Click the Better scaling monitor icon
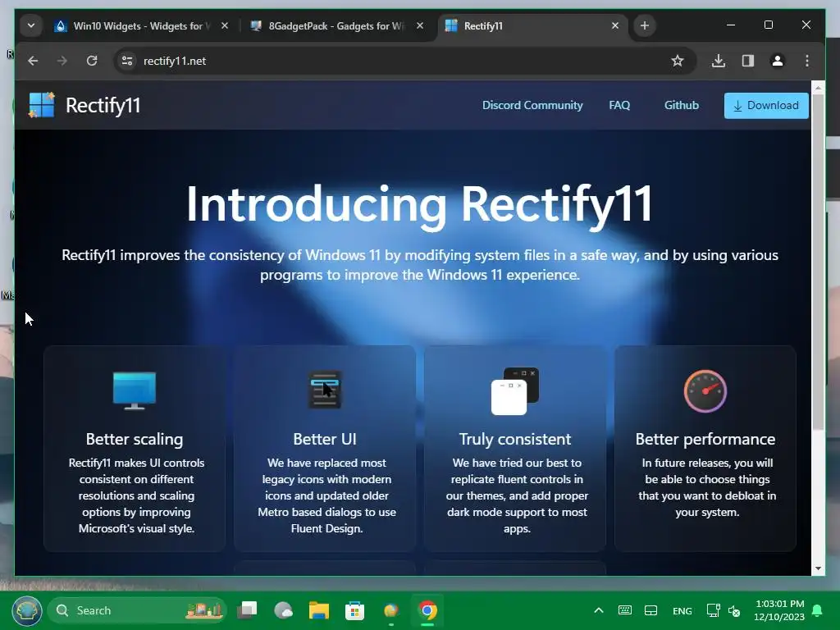The image size is (840, 630). click(x=135, y=390)
